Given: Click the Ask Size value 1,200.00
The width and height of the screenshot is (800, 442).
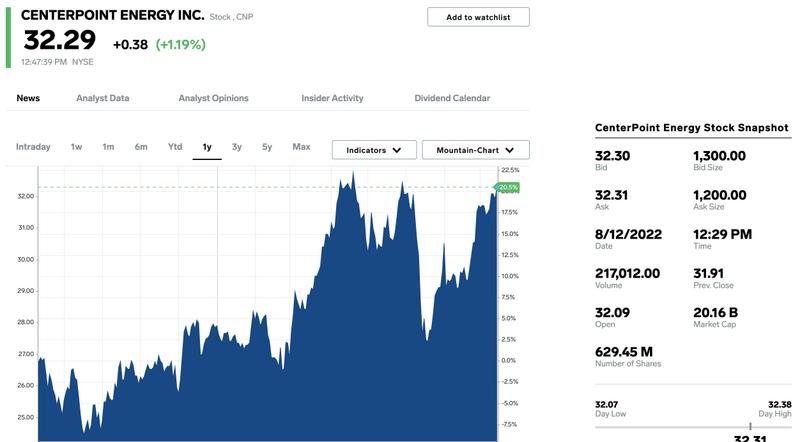Looking at the screenshot, I should click(x=719, y=195).
